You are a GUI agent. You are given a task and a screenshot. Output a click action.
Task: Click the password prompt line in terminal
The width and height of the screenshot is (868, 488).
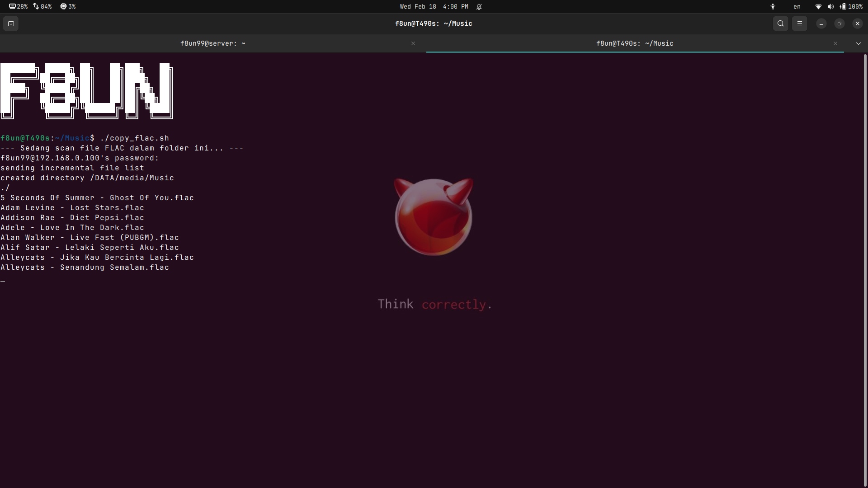[x=80, y=158]
